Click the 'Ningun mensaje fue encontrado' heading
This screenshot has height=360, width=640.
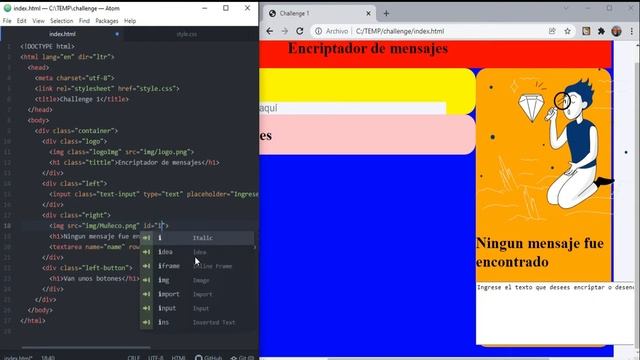[x=540, y=252]
